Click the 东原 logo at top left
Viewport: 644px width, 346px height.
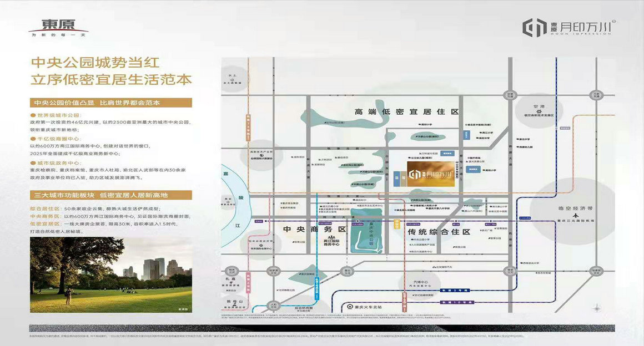point(58,27)
